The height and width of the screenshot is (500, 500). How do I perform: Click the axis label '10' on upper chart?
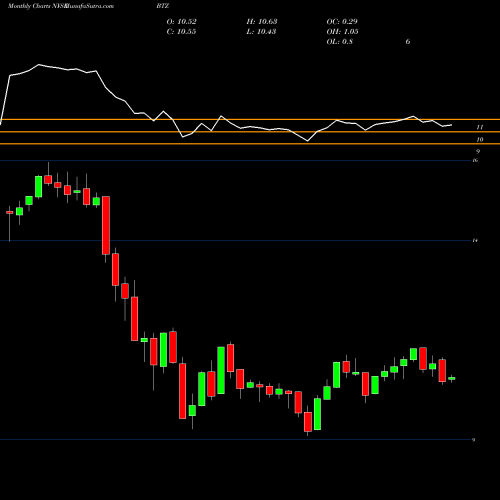(x=480, y=140)
